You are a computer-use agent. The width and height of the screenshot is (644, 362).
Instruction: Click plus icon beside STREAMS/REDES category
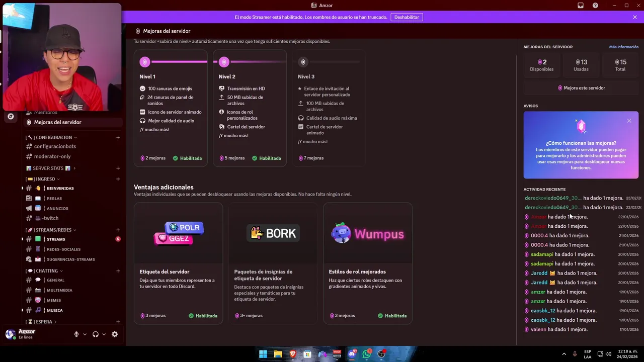click(118, 230)
